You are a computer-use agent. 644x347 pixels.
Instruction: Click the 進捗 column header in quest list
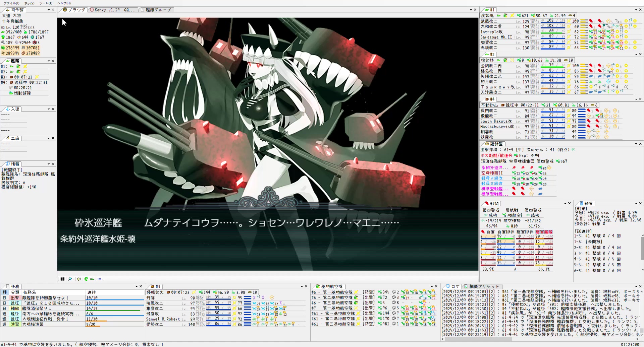tap(92, 292)
